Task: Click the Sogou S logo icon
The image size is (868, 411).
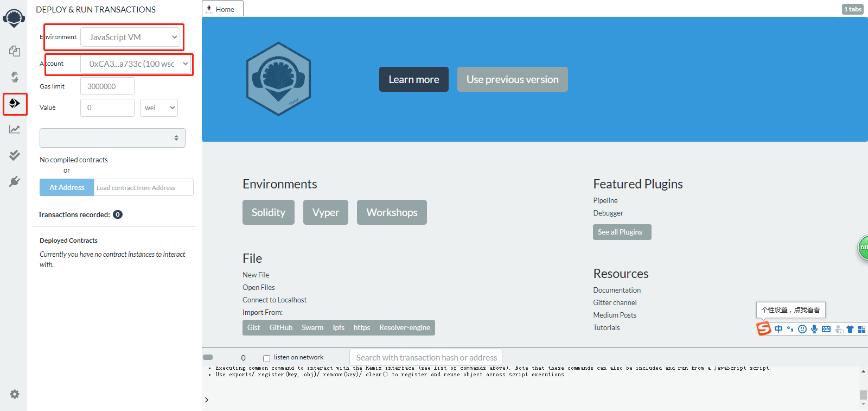Action: pos(764,328)
